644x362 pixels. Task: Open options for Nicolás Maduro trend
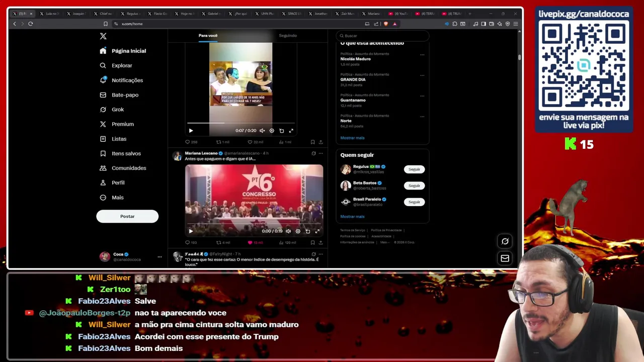422,54
